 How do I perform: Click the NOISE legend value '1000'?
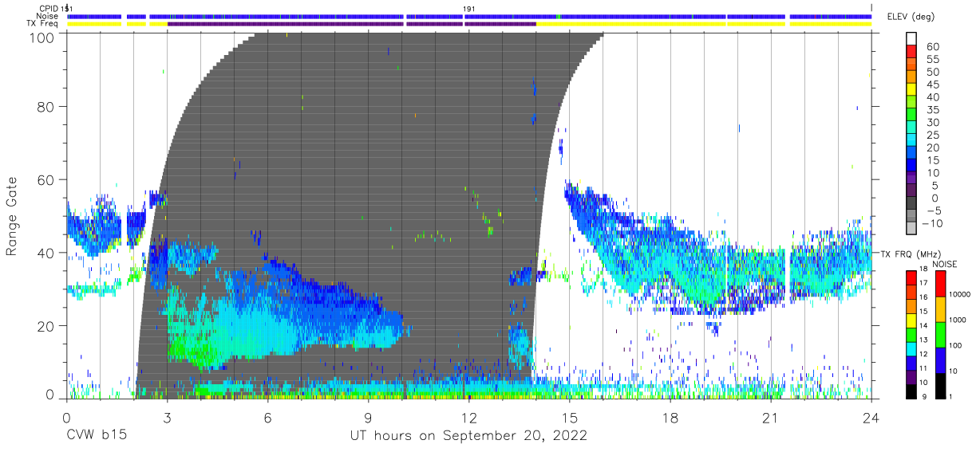point(958,320)
